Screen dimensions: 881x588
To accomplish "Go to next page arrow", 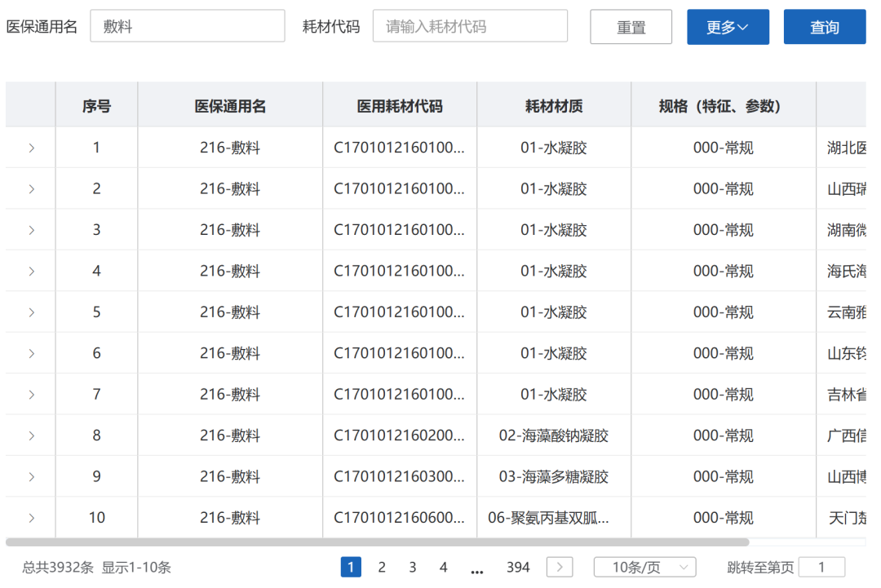I will [x=559, y=568].
